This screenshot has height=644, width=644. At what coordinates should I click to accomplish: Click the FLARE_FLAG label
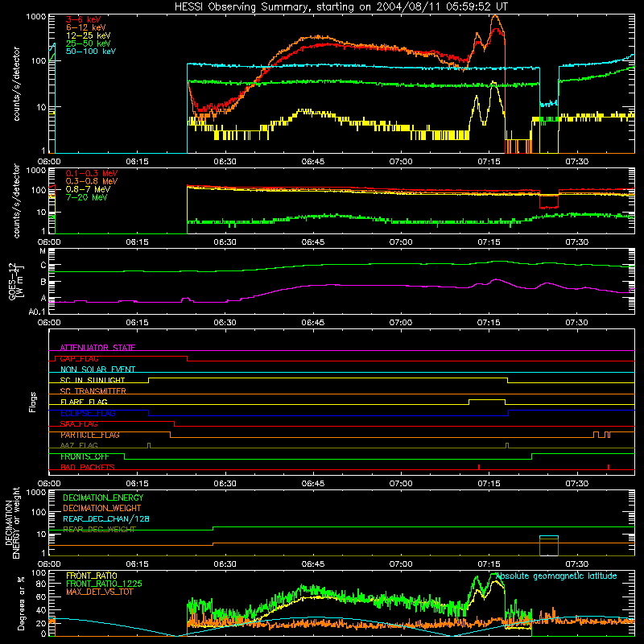click(x=84, y=402)
